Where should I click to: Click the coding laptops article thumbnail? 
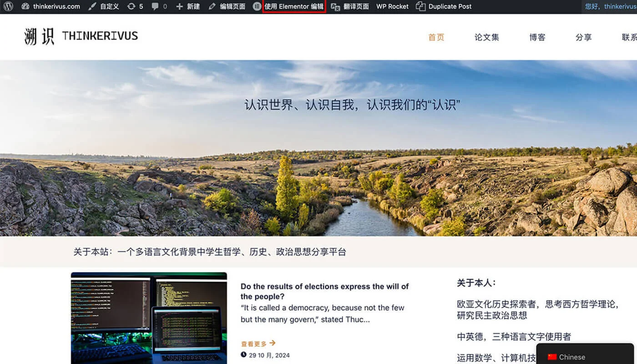pos(149,318)
